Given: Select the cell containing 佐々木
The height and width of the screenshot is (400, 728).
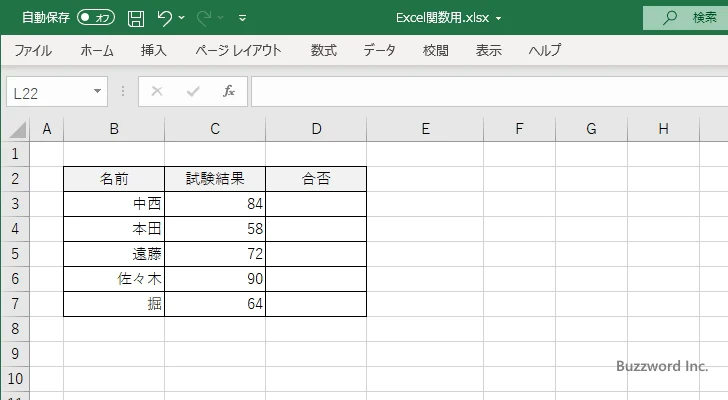Looking at the screenshot, I should [114, 279].
